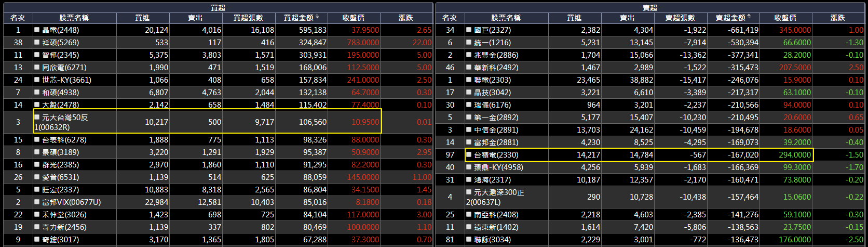Select the 賣超 panel title
The width and height of the screenshot is (868, 247).
point(650,7)
